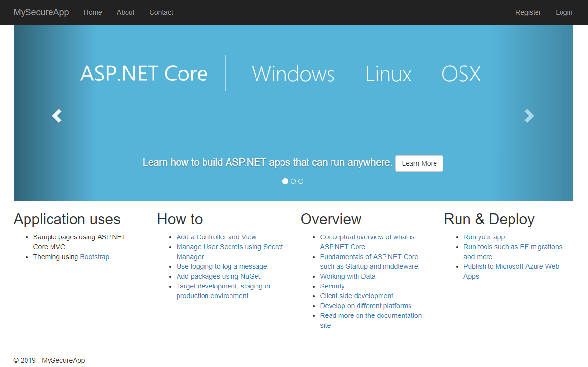This screenshot has height=367, width=588.
Task: Open Develop on different platforms link
Action: click(x=366, y=306)
